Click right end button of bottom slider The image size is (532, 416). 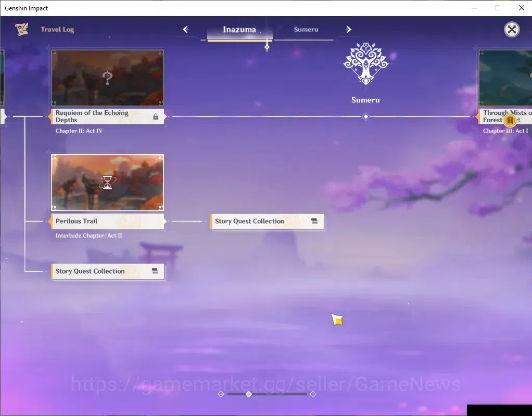pos(313,394)
